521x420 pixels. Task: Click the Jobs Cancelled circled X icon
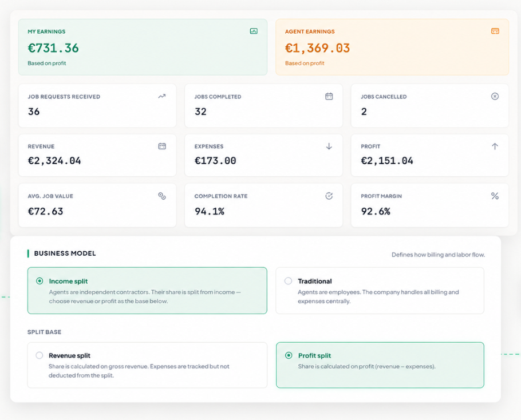495,96
